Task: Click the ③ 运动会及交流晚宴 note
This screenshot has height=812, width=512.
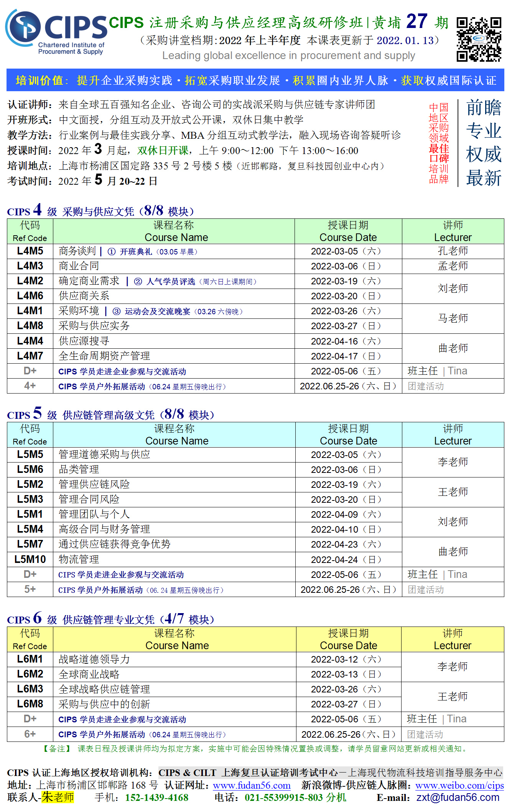Action: [178, 312]
